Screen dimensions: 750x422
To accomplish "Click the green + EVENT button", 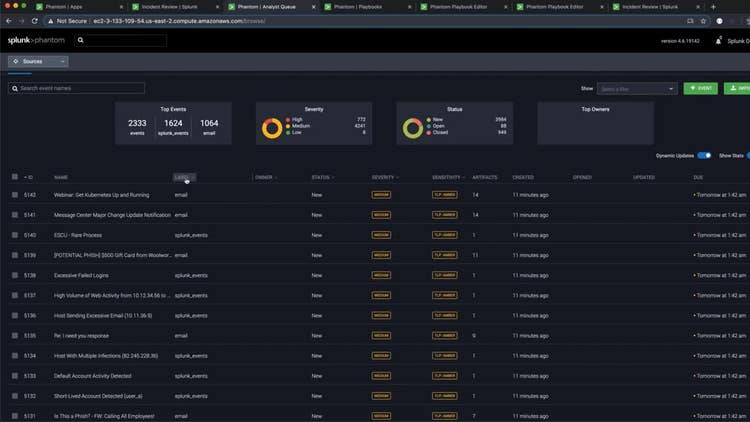I will pyautogui.click(x=700, y=89).
